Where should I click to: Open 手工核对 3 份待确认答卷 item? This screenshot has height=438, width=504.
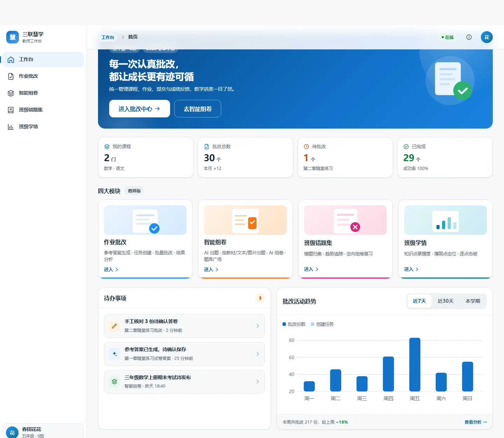(x=184, y=326)
